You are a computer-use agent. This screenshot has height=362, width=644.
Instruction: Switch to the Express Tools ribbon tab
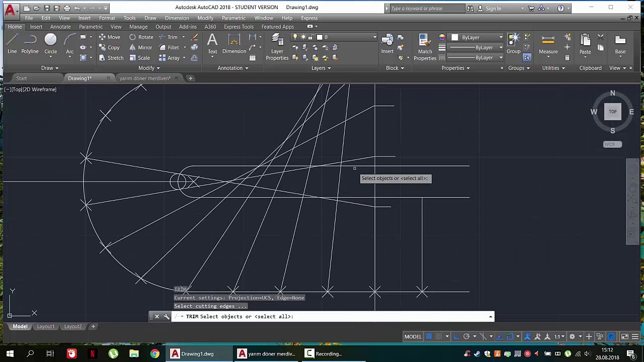tap(238, 27)
